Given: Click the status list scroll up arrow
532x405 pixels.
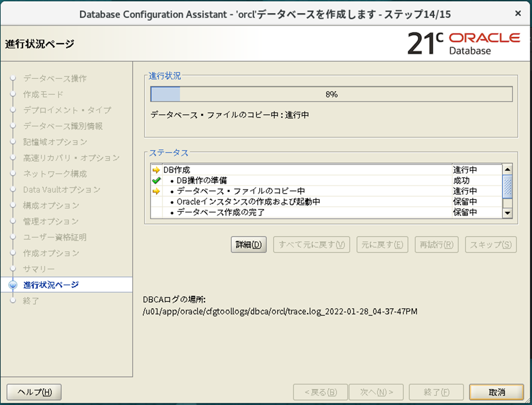Looking at the screenshot, I should (x=507, y=170).
